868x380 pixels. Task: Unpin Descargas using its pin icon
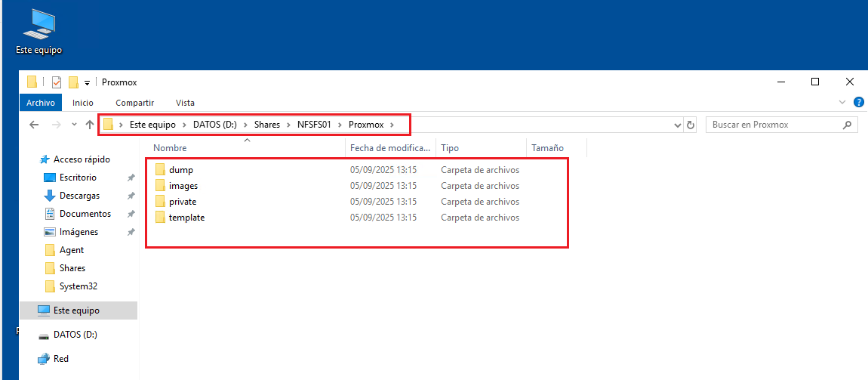(x=131, y=196)
